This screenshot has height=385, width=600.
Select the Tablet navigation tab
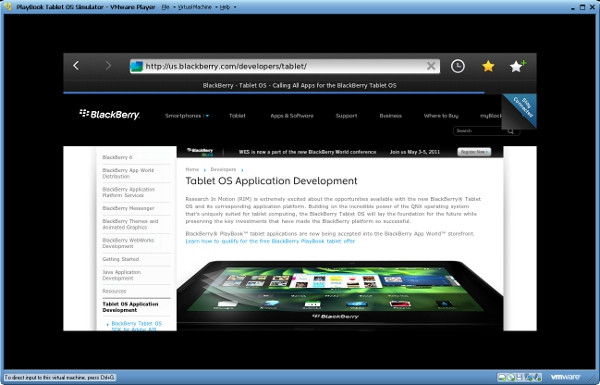237,116
